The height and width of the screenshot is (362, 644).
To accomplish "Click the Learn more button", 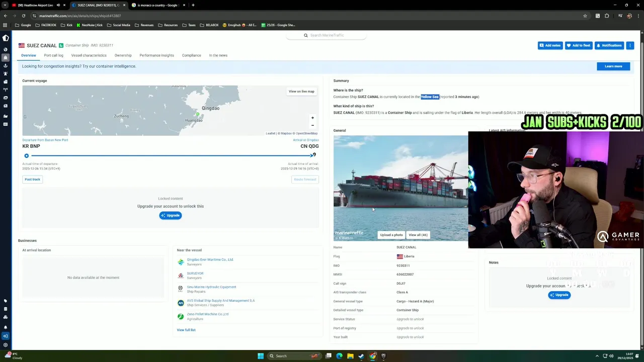I will click(613, 66).
